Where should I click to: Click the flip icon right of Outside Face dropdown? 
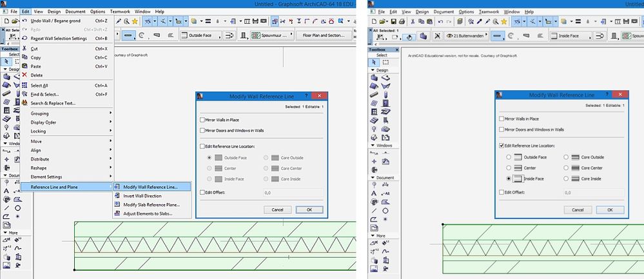(x=229, y=35)
